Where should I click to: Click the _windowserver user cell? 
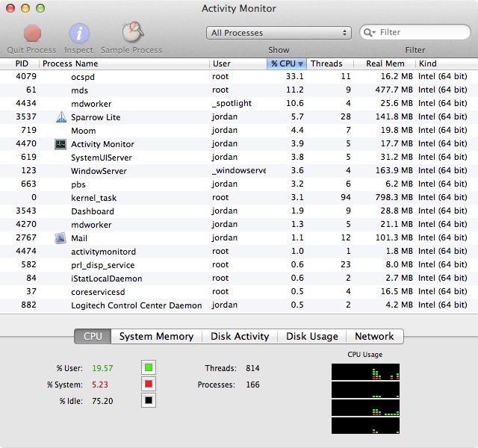point(239,170)
